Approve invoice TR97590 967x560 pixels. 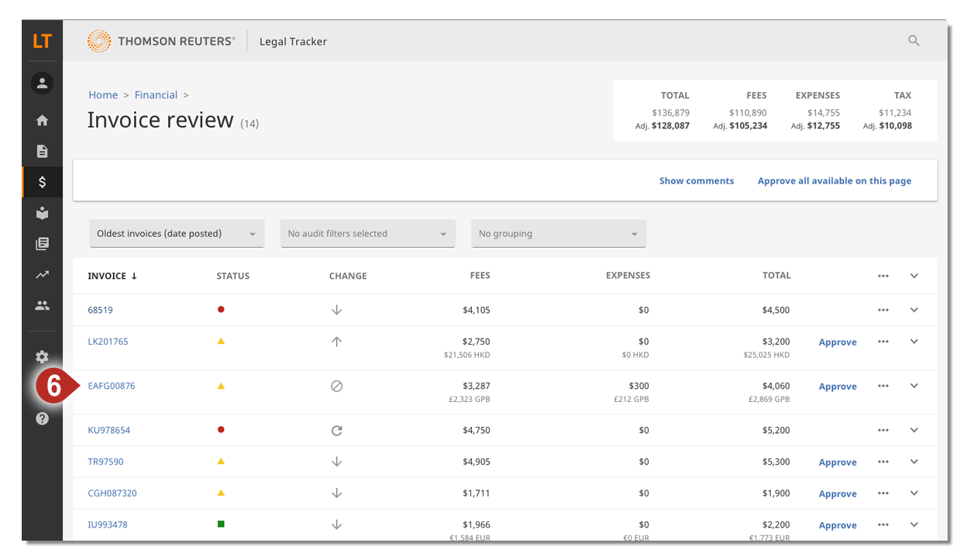click(x=838, y=462)
